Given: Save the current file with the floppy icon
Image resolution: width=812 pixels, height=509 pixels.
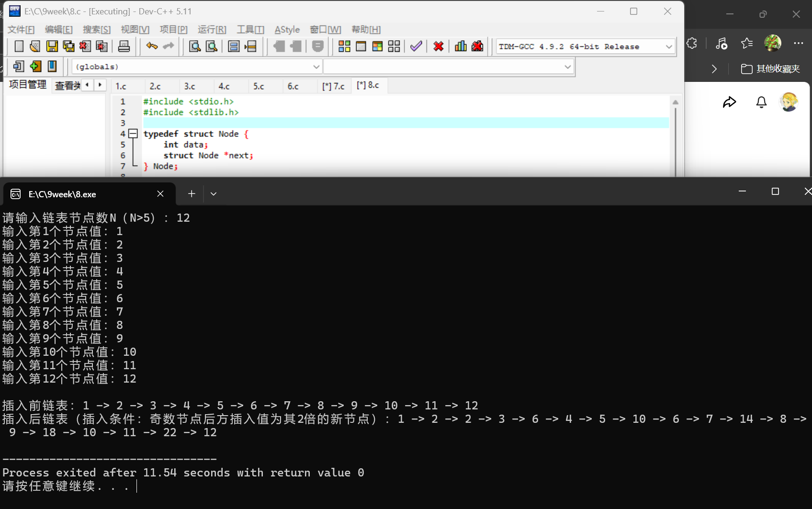Looking at the screenshot, I should coord(52,46).
